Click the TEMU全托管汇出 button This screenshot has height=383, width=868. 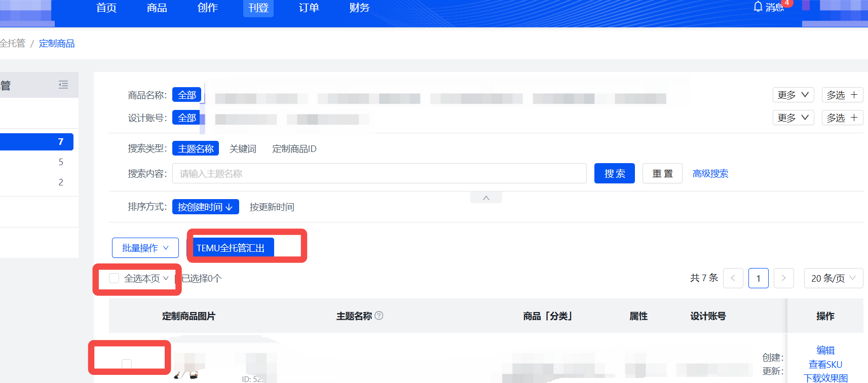pos(231,248)
